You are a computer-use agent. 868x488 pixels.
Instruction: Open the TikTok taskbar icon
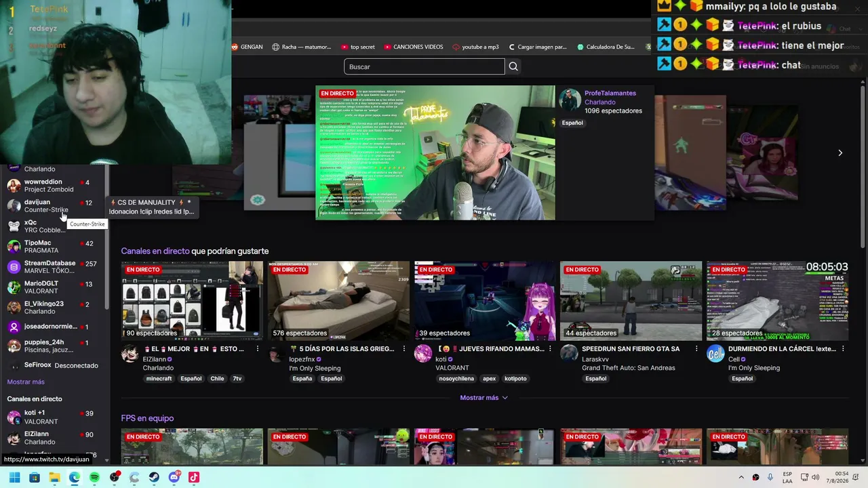[x=194, y=477]
